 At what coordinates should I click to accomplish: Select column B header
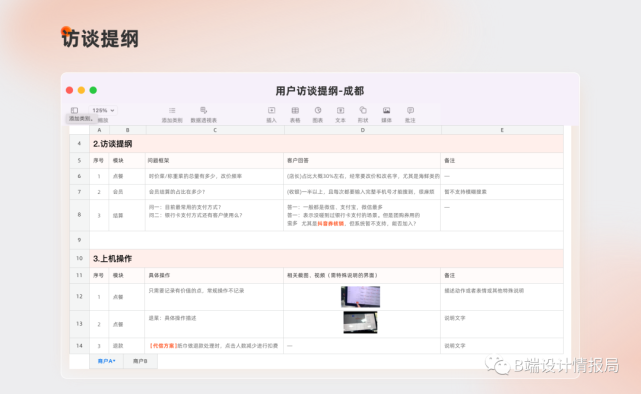(128, 130)
